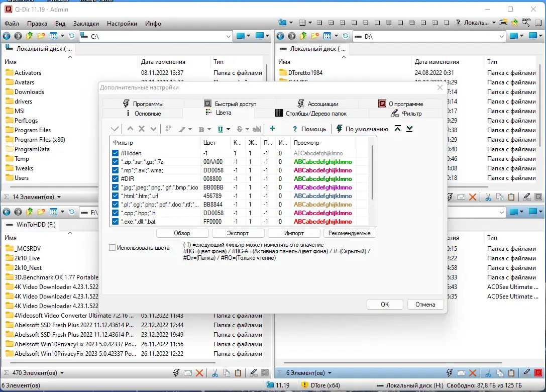Switch to the Столбцы/Дерево папок tab

click(311, 114)
